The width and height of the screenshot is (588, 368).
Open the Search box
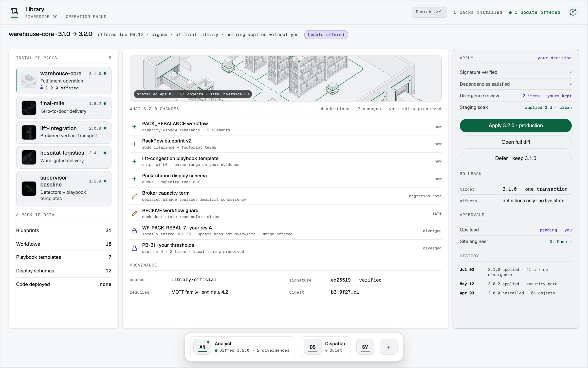pos(429,12)
